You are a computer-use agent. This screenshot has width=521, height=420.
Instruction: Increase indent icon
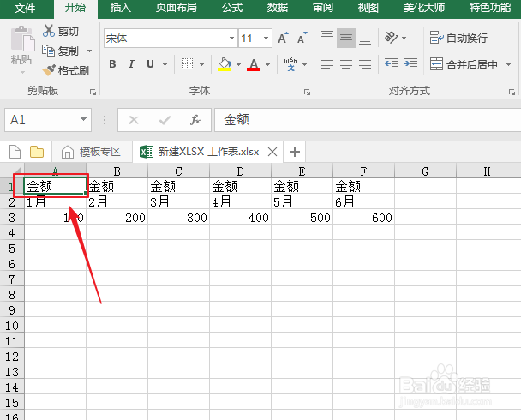[410, 63]
